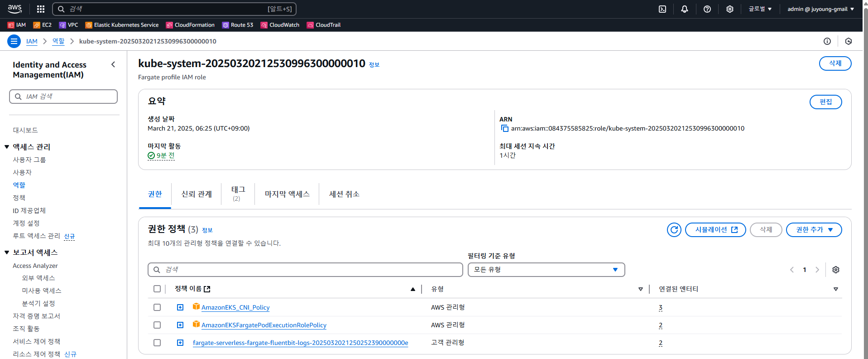The width and height of the screenshot is (868, 359).
Task: Check the fargate-serverless fluentbit logs policy row
Action: (157, 343)
